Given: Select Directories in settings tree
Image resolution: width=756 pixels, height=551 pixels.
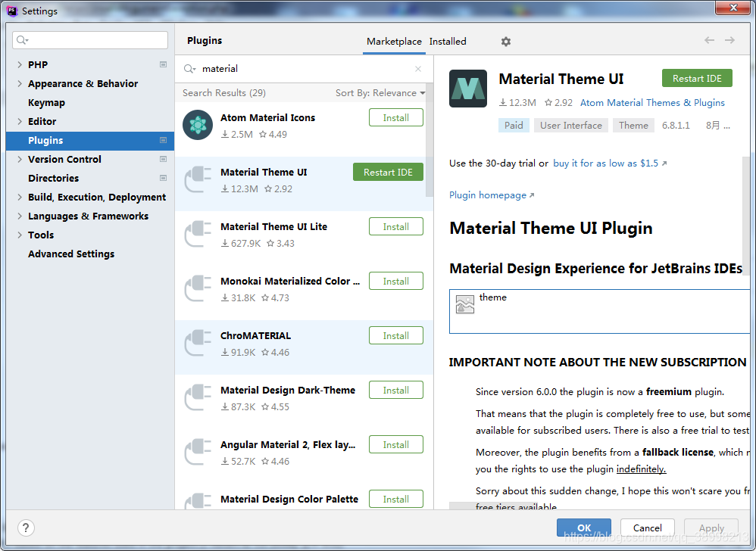Looking at the screenshot, I should pyautogui.click(x=53, y=178).
